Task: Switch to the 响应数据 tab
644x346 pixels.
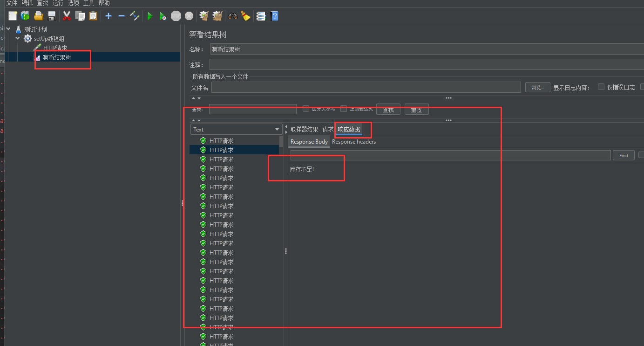Action: 349,129
